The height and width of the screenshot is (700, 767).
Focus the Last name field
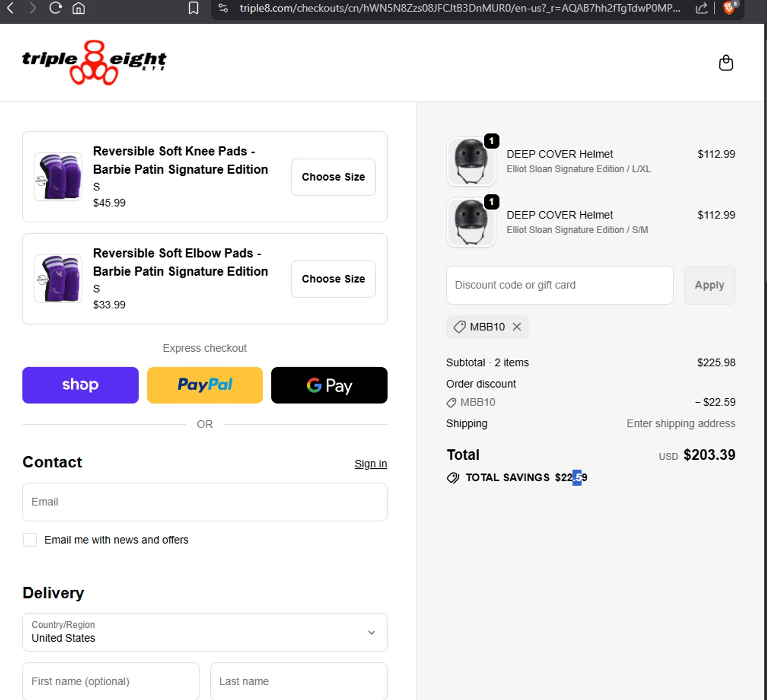(299, 682)
